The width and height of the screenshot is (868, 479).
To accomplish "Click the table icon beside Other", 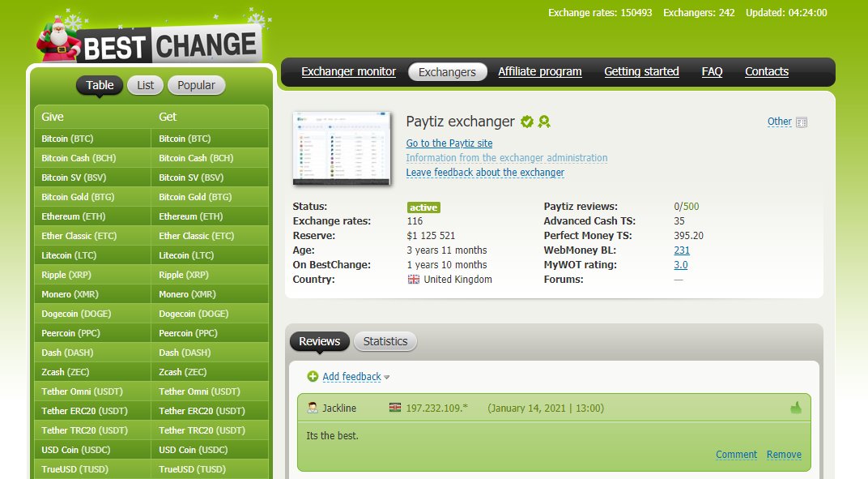I will tap(802, 122).
